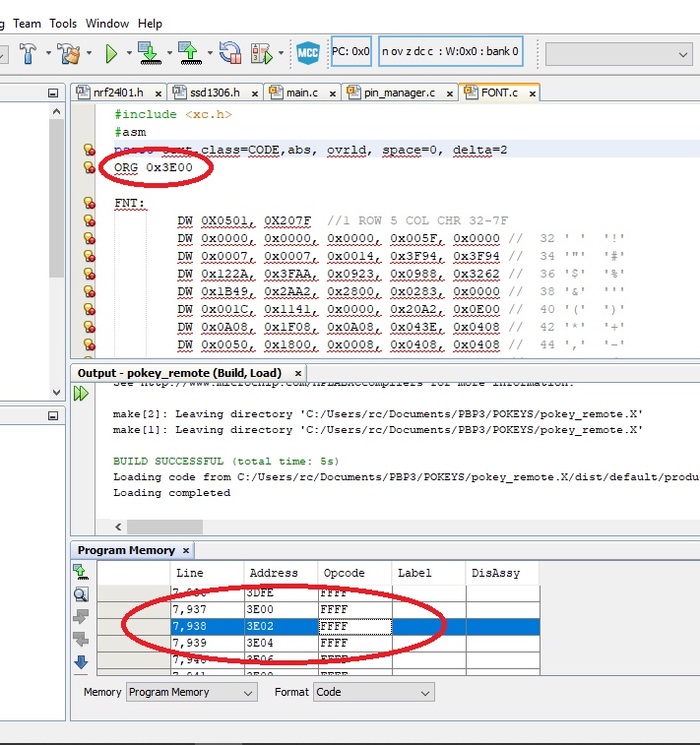
Task: Click the magnifier icon in Program Memory
Action: (81, 594)
